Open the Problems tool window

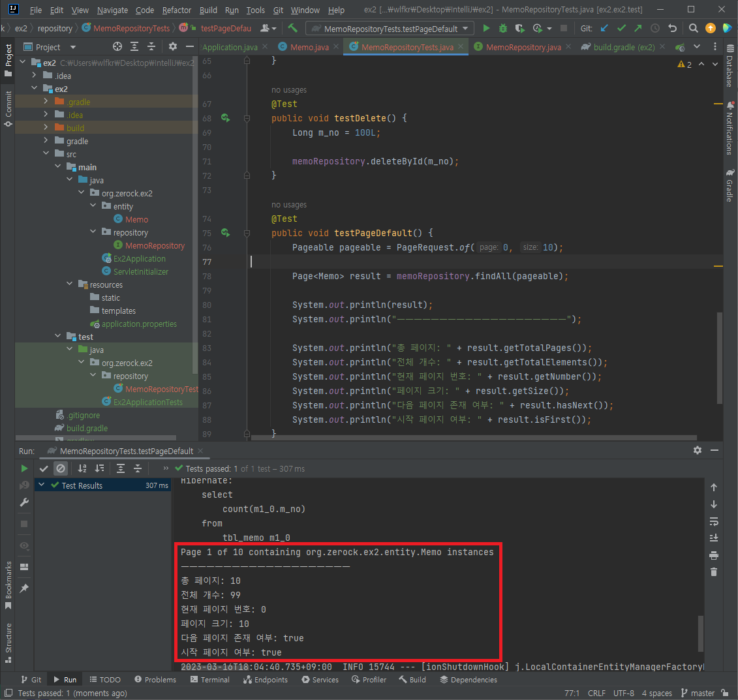point(155,680)
